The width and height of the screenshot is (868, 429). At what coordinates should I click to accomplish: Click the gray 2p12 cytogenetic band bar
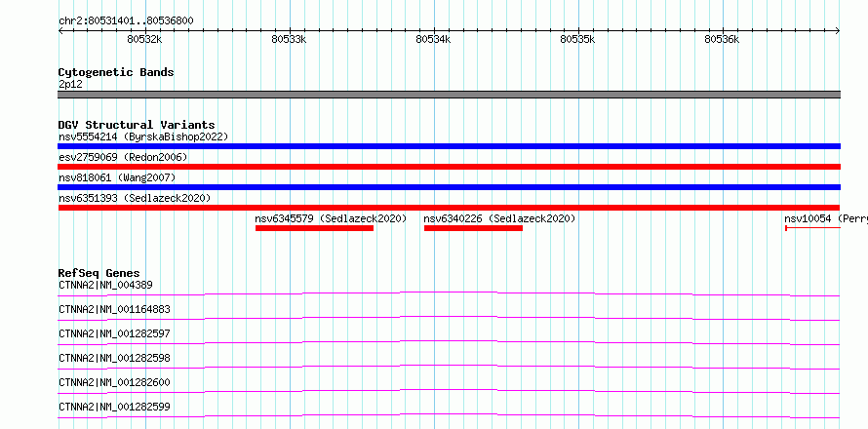[x=449, y=95]
